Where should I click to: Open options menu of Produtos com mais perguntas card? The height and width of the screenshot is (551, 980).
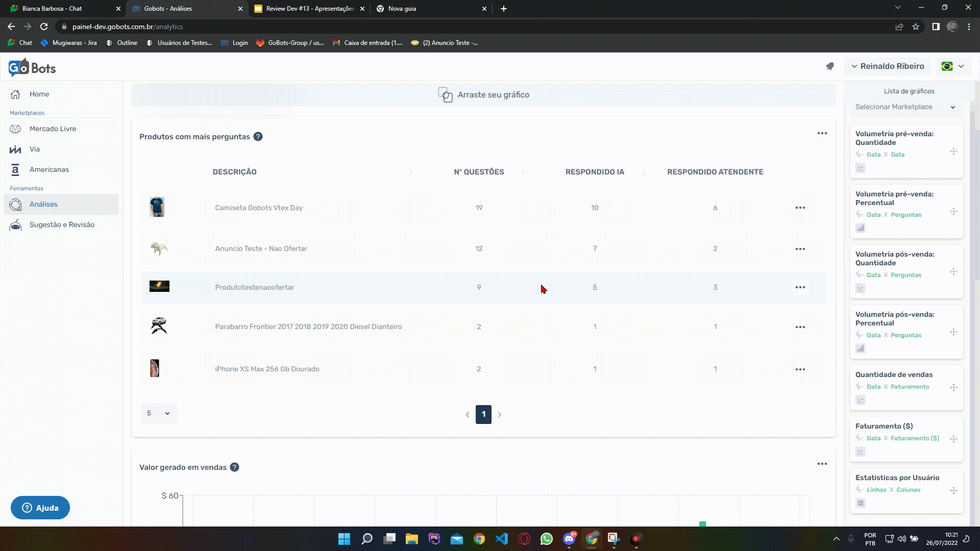(822, 134)
